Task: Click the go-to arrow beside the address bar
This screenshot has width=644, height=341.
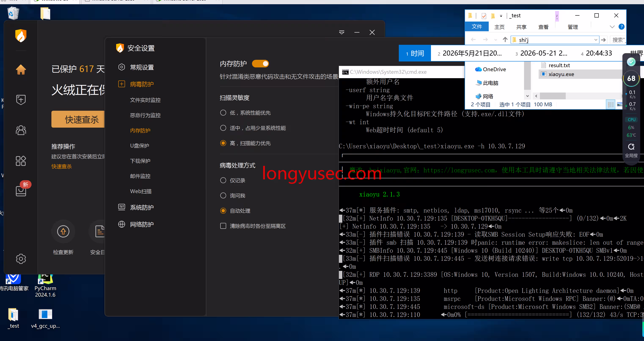Action: [603, 40]
